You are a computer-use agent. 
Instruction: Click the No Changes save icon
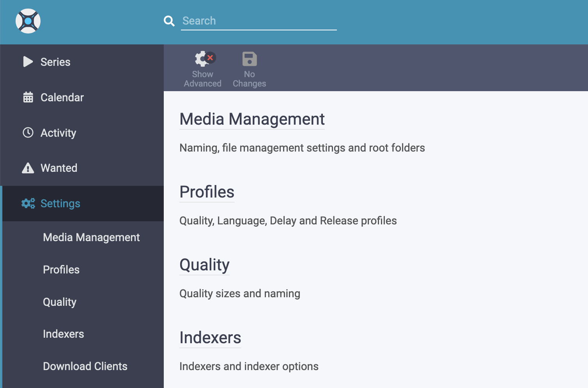click(x=250, y=60)
